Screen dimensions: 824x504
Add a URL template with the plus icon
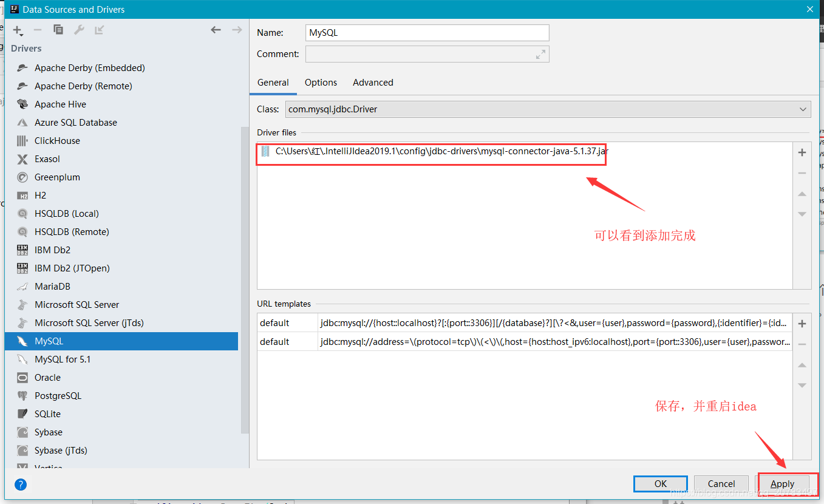pos(802,324)
